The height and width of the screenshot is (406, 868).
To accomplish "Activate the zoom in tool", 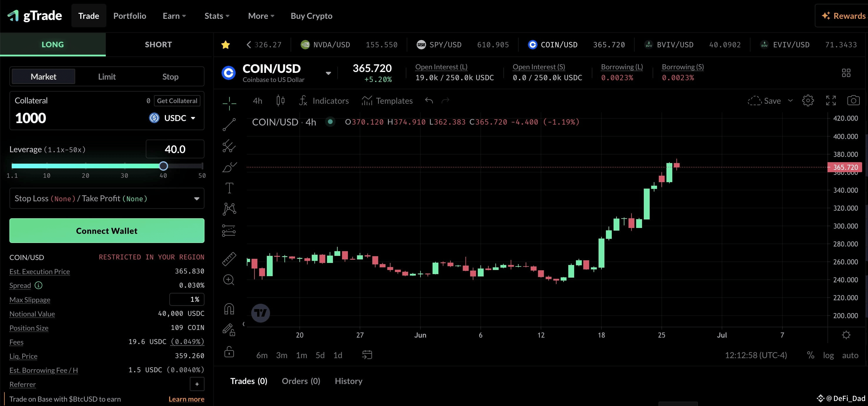I will (x=229, y=280).
